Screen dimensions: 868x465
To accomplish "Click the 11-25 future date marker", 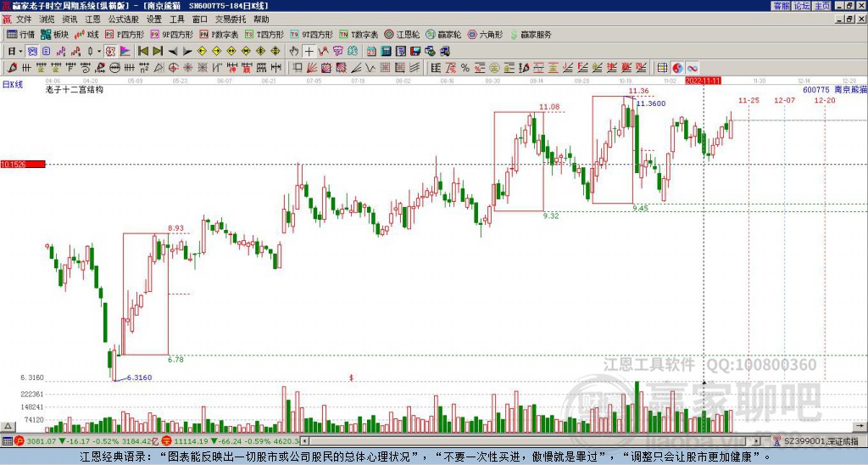I will coord(748,100).
